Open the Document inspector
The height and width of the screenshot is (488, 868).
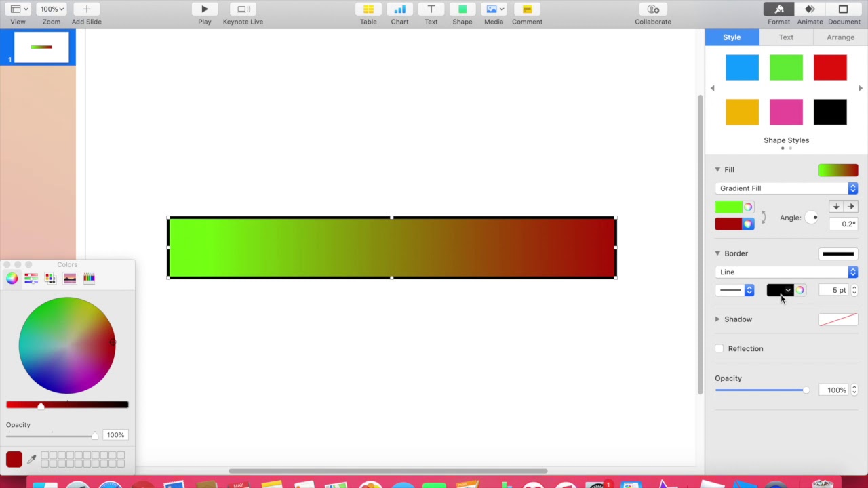[844, 9]
